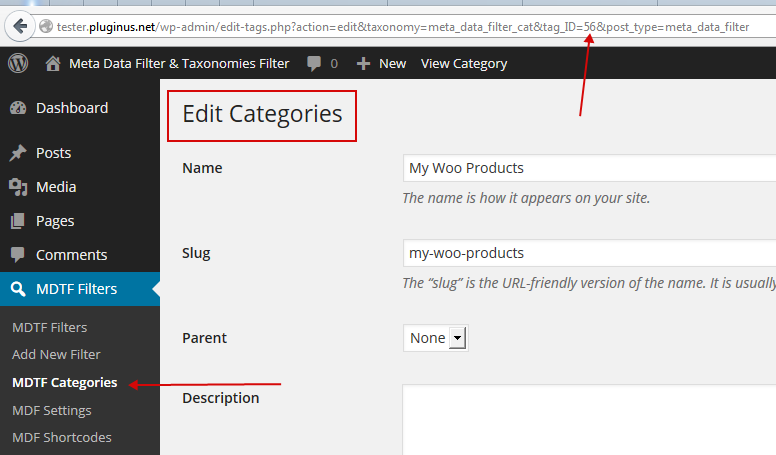Viewport: 776px width, 455px height.
Task: Click the plus icon beside New
Action: 363,64
